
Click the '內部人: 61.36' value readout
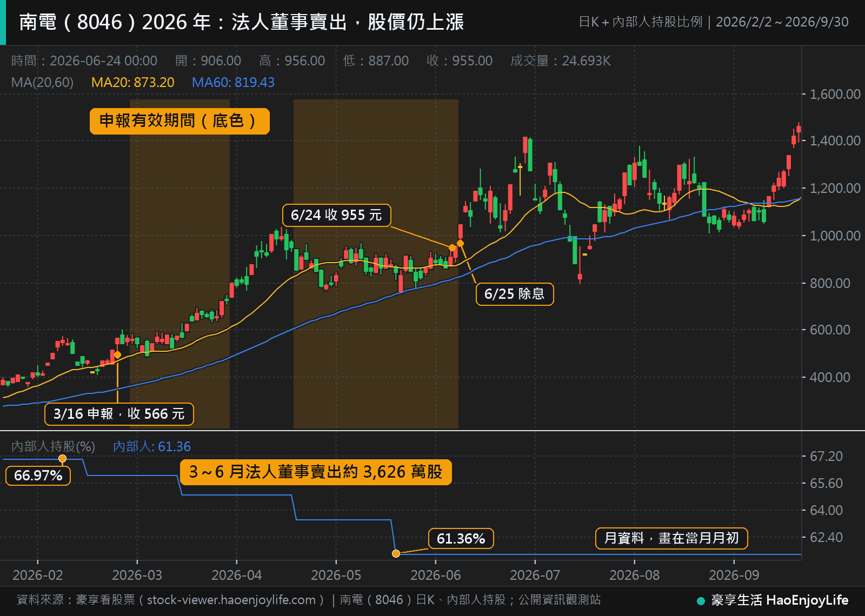pos(152,447)
